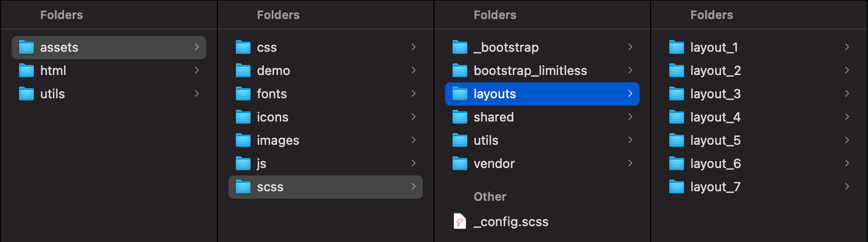Viewport: 868px width, 242px height.
Task: Click the _config.scss file icon
Action: (x=460, y=221)
